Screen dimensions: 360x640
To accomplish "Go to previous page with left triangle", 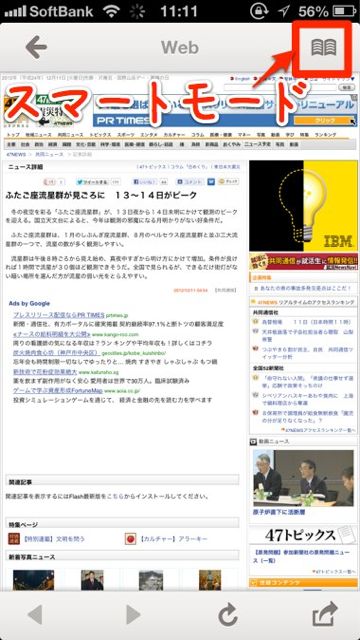I will click(x=35, y=615).
